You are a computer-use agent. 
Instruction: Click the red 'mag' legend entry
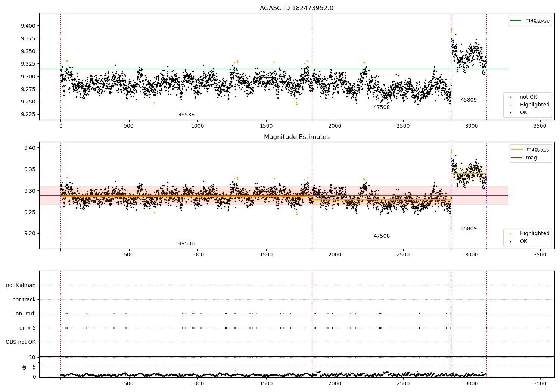(531, 158)
